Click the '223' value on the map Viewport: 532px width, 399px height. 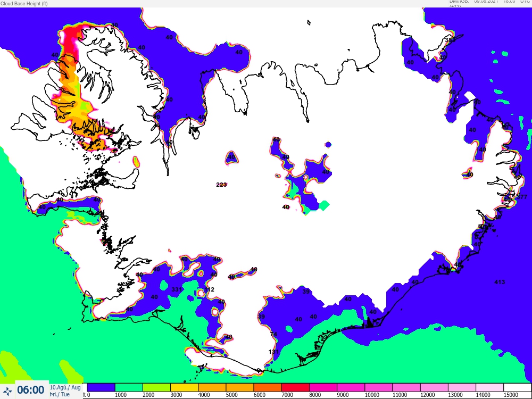point(221,185)
